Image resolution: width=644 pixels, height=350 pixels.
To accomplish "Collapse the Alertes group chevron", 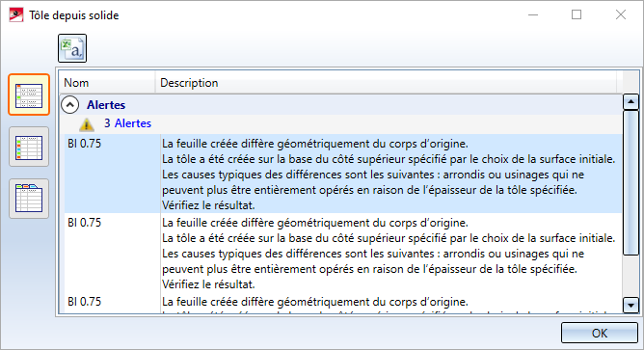I will (x=70, y=105).
